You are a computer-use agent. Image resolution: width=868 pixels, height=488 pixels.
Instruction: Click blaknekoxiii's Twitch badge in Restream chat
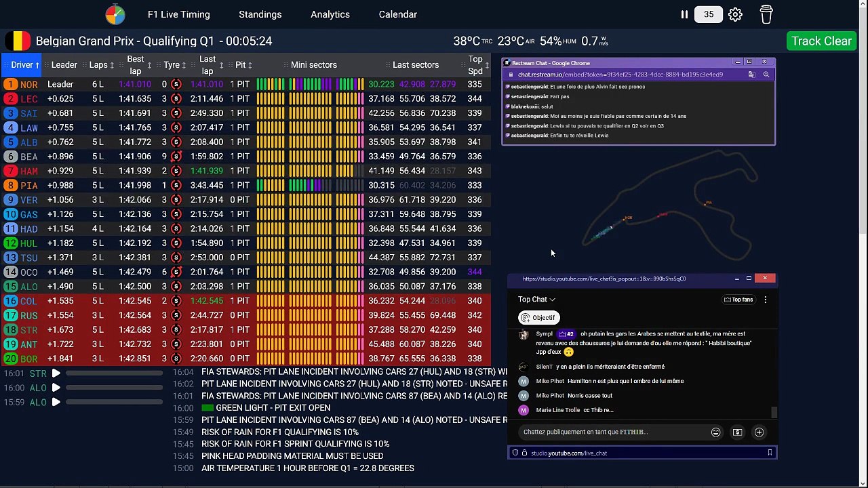pyautogui.click(x=507, y=106)
